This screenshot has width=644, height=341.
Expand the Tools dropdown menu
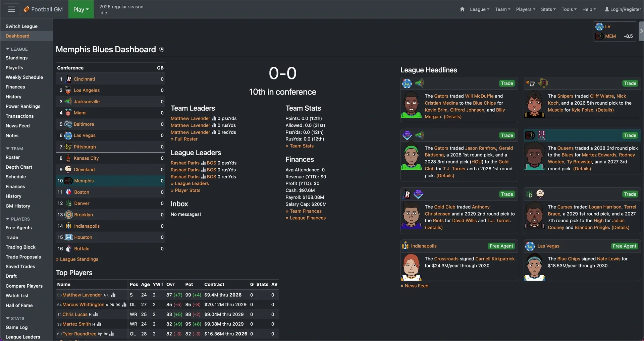[x=569, y=9]
